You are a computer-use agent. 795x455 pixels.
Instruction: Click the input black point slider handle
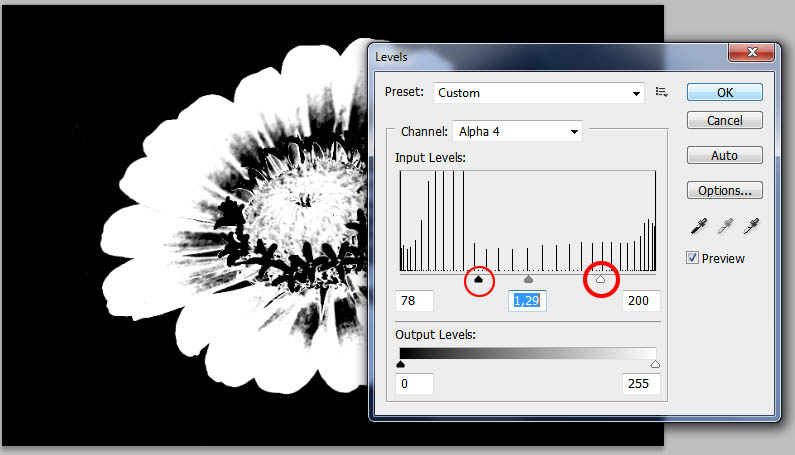[478, 281]
